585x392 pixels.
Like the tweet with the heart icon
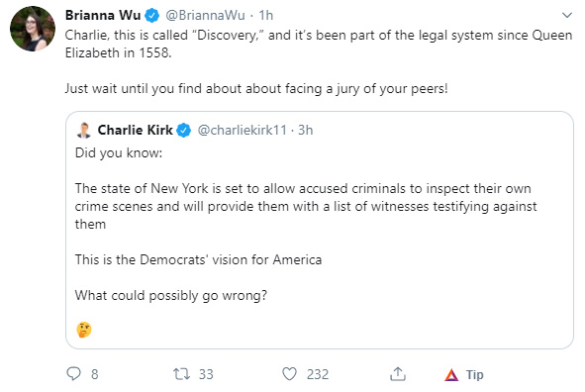coord(289,374)
